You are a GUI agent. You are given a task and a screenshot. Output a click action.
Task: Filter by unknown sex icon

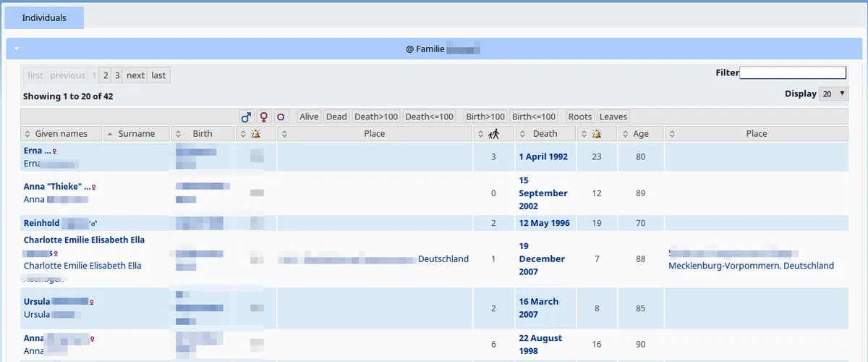point(281,117)
